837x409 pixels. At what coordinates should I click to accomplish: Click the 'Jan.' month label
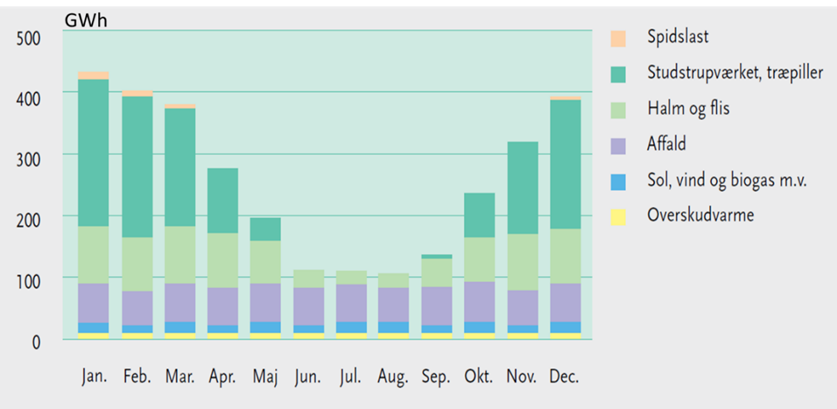tap(94, 377)
